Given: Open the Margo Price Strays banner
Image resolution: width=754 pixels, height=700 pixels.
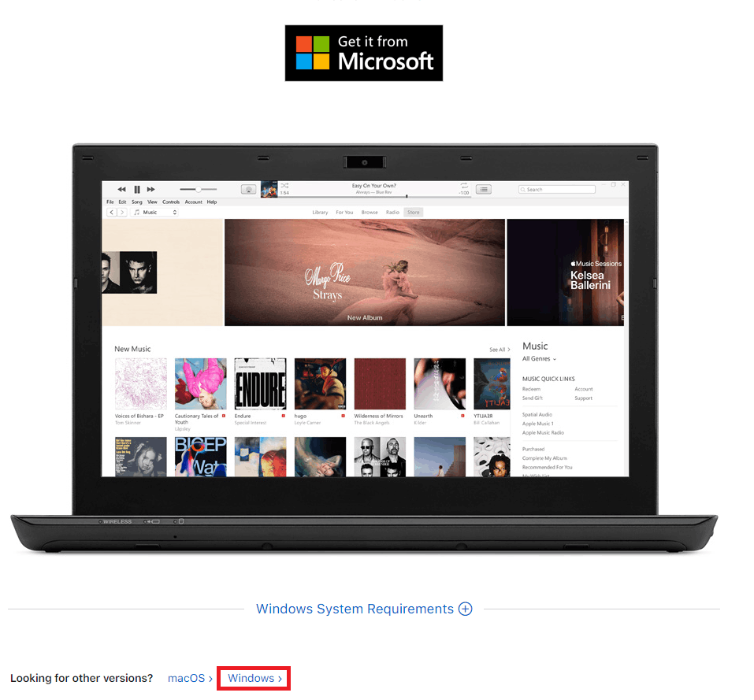Looking at the screenshot, I should pos(365,272).
